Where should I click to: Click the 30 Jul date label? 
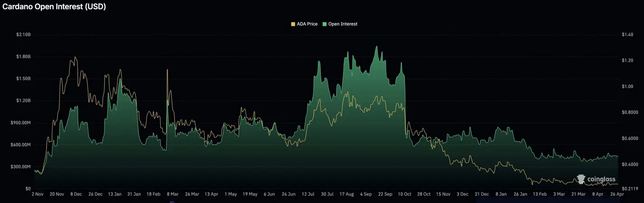coord(327,194)
